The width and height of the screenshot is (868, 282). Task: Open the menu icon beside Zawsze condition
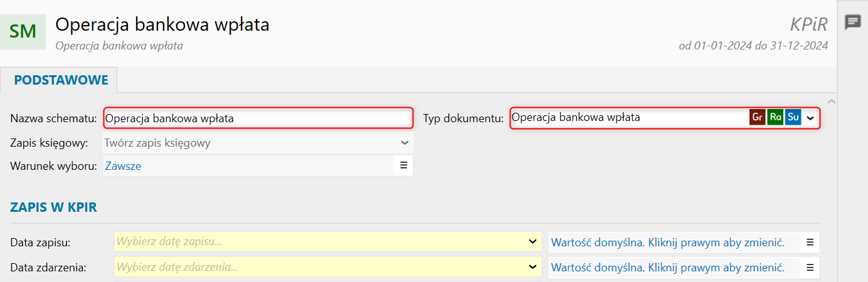(x=404, y=165)
